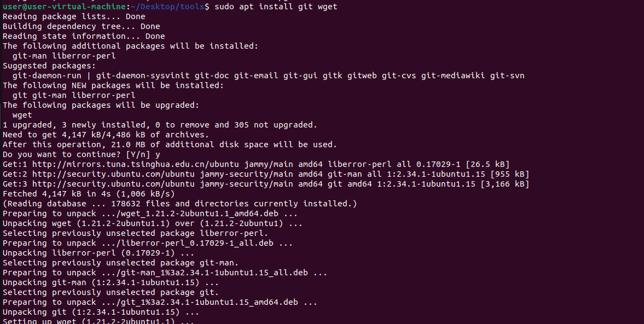
Task: Click the user@user-virtual-machine prompt text
Action: [64, 7]
